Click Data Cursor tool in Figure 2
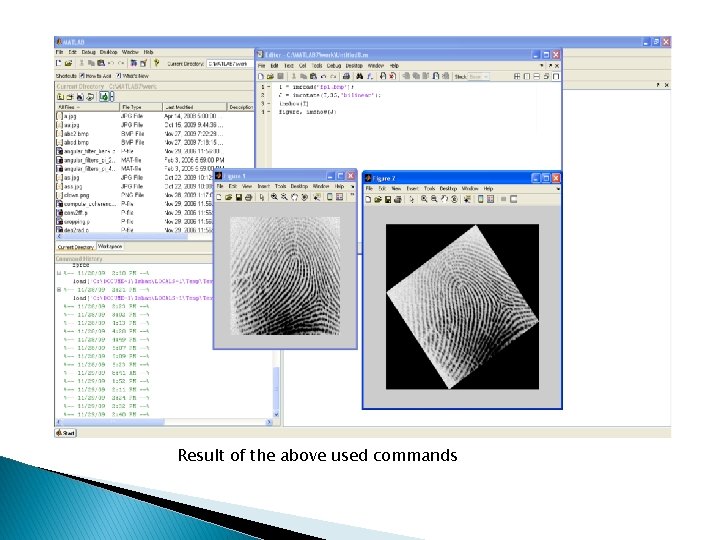Image resolution: width=720 pixels, height=540 pixels. click(x=467, y=199)
